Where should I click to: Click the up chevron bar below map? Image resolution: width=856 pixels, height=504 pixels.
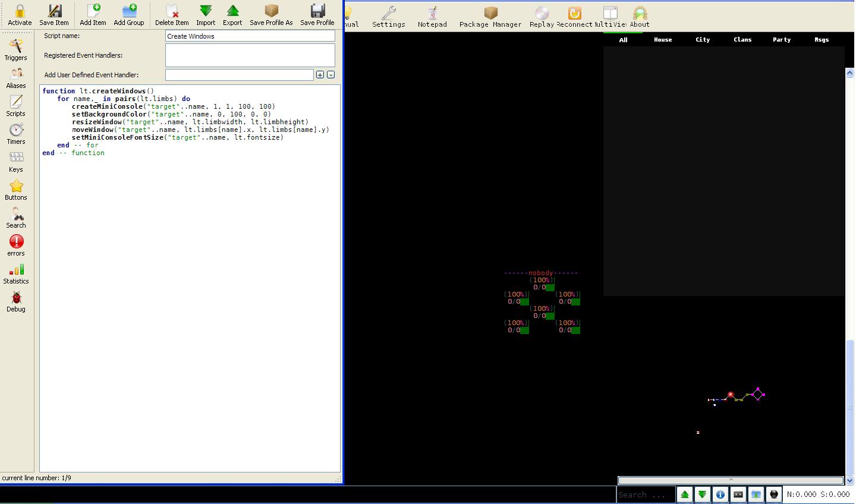click(731, 480)
